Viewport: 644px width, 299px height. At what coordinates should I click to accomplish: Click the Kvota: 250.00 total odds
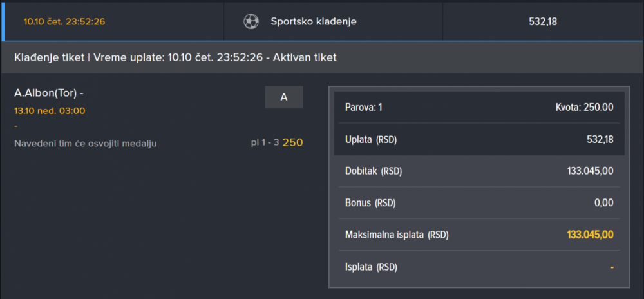coord(584,107)
